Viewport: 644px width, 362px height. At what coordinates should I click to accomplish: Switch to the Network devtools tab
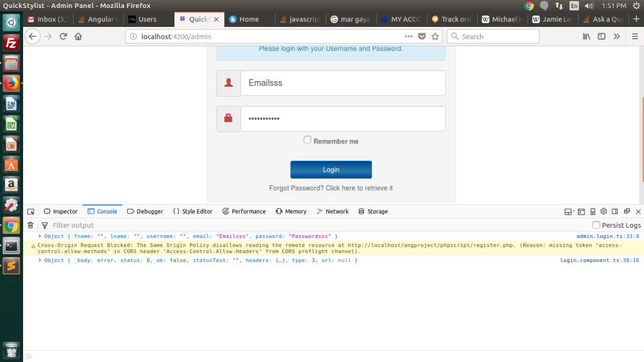pyautogui.click(x=333, y=212)
